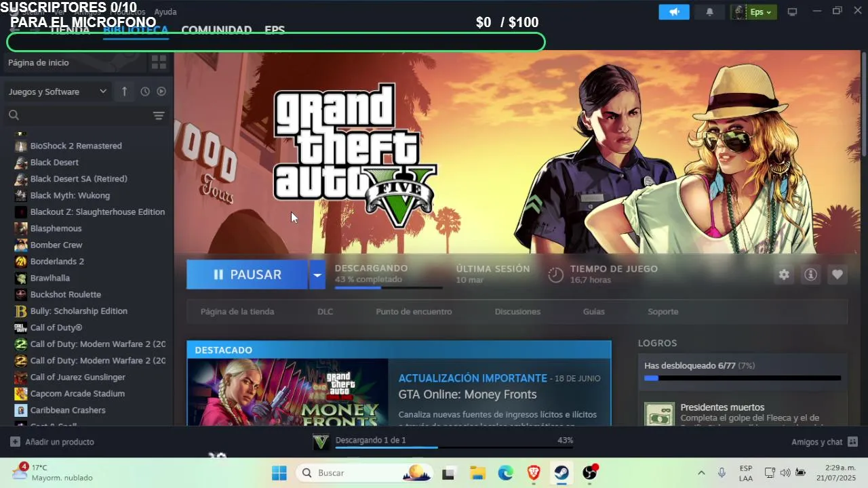Pause the GTA V download
The height and width of the screenshot is (488, 868).
click(x=248, y=274)
